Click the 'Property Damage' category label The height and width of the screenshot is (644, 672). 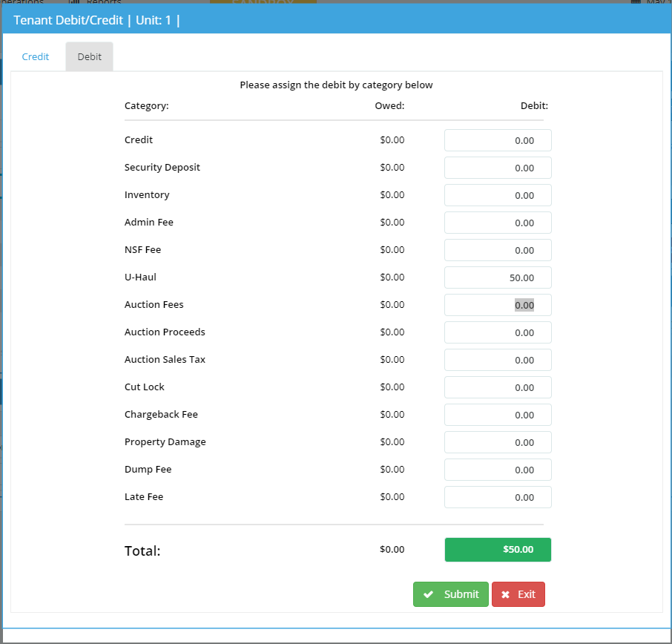tap(165, 441)
